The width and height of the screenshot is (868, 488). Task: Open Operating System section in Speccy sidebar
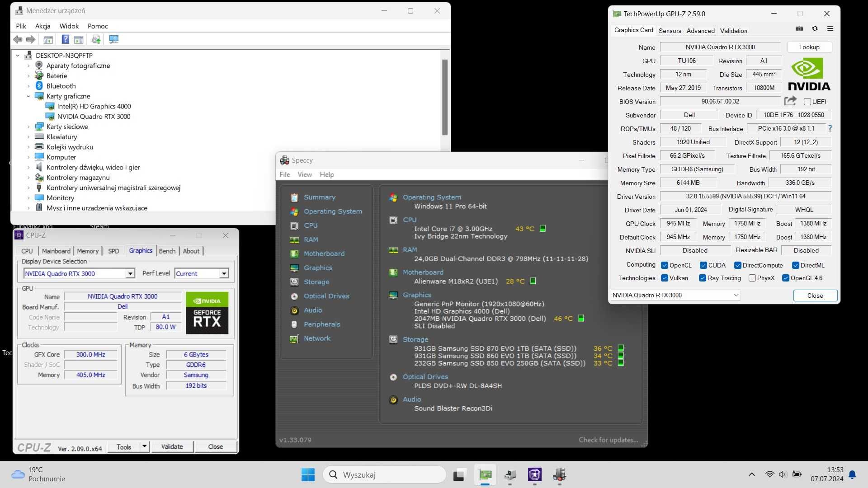pyautogui.click(x=333, y=211)
